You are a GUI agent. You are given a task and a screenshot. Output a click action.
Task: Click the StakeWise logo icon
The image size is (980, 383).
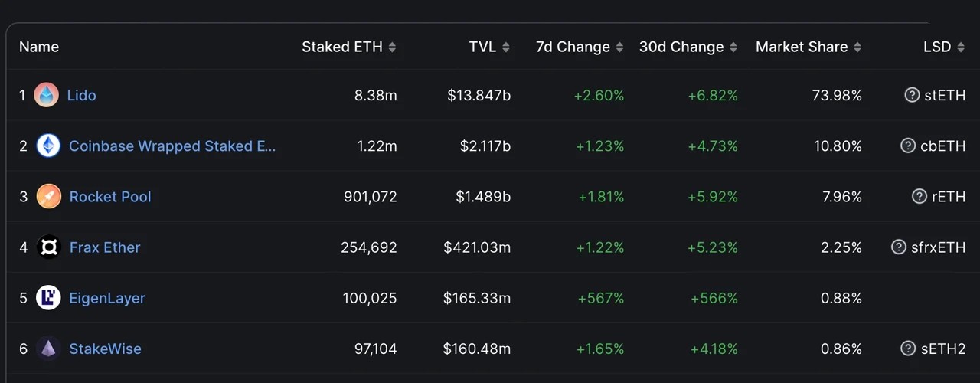48,349
